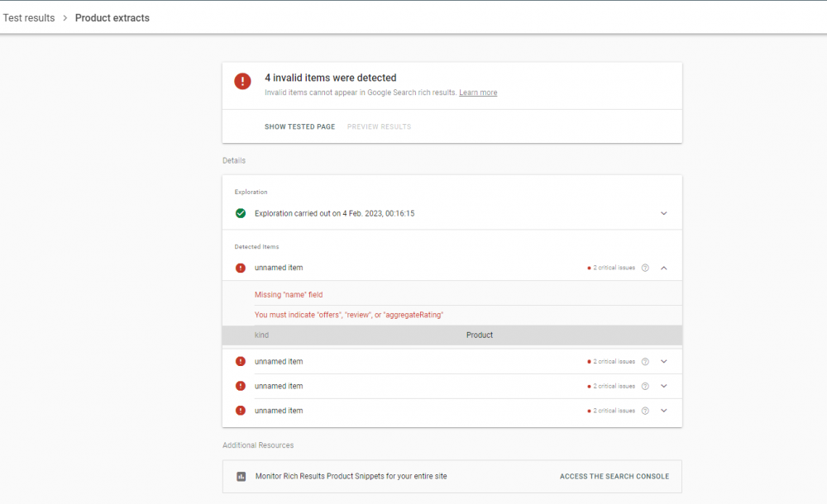Screen dimensions: 827x504
Task: Click the 'kind' property row
Action: pyautogui.click(x=452, y=335)
